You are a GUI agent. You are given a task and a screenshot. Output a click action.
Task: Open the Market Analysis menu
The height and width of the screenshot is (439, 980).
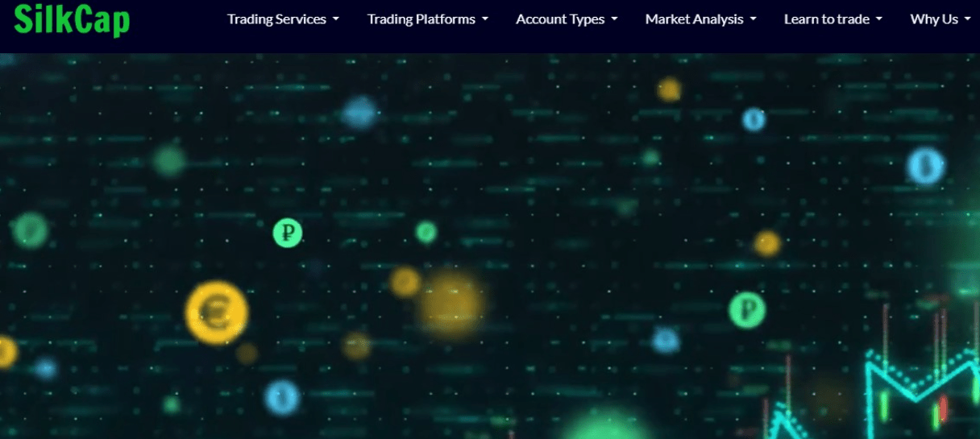(x=700, y=19)
